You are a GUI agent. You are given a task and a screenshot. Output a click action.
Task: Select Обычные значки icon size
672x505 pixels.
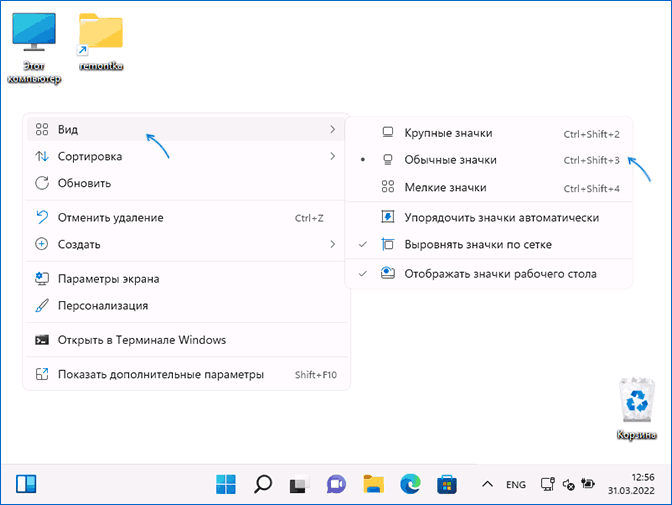(x=489, y=160)
